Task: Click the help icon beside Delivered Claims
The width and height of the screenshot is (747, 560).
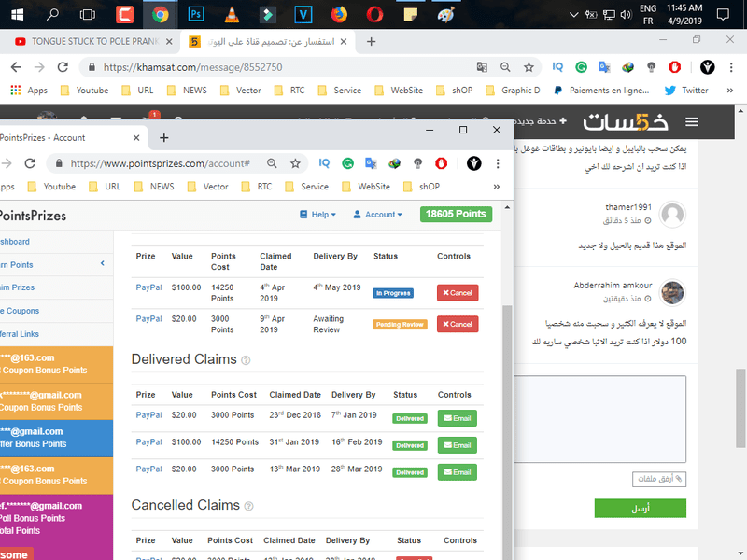Action: [247, 360]
